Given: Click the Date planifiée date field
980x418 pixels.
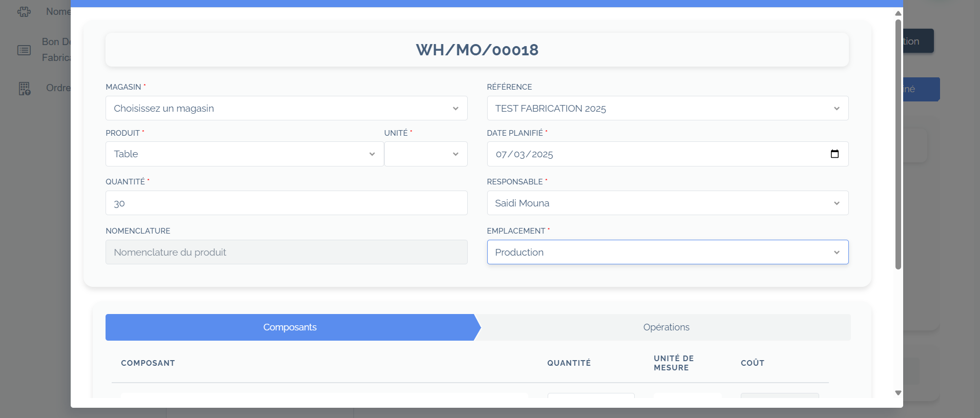Looking at the screenshot, I should click(x=668, y=154).
